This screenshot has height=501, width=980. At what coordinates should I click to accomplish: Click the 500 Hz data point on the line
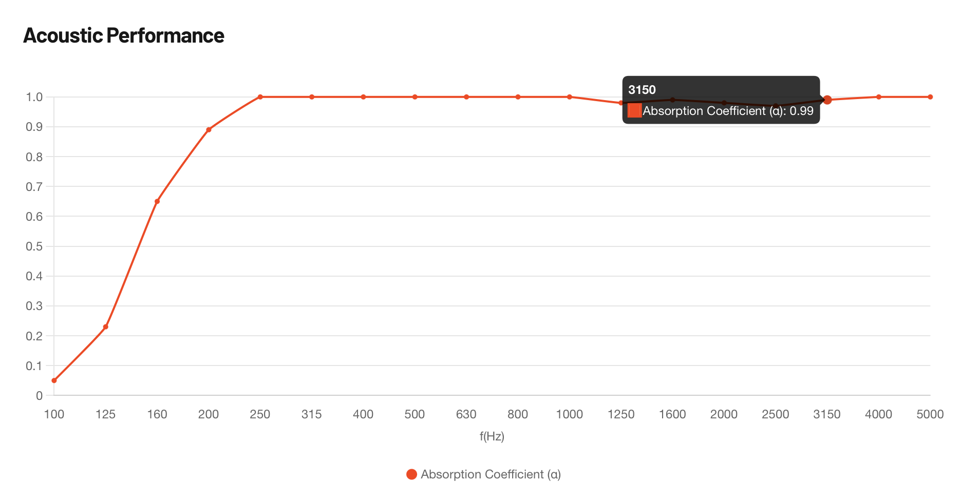click(414, 97)
